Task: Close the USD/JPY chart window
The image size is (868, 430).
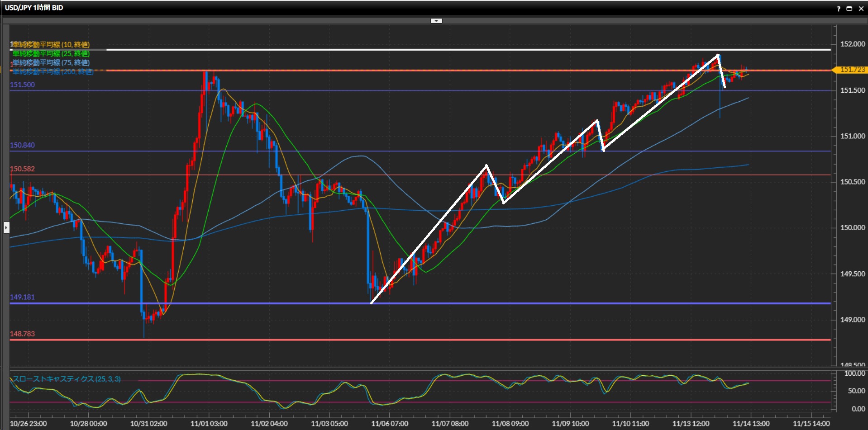Action: (x=861, y=9)
